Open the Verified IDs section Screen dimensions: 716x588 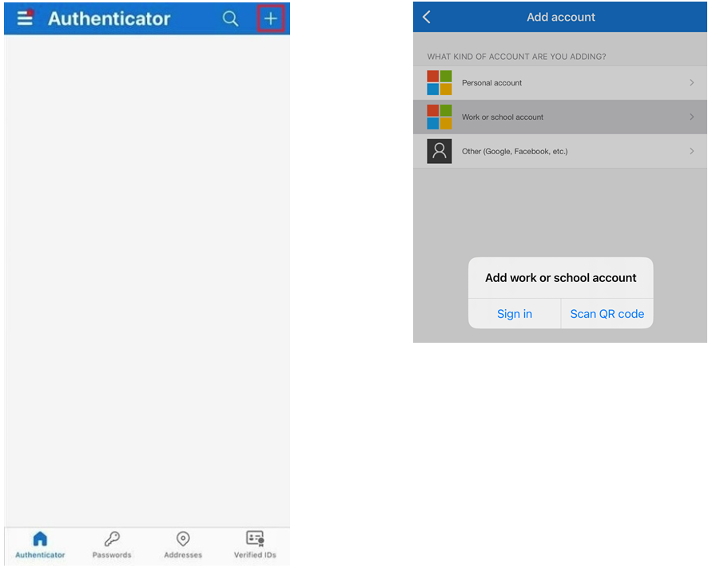[x=254, y=545]
